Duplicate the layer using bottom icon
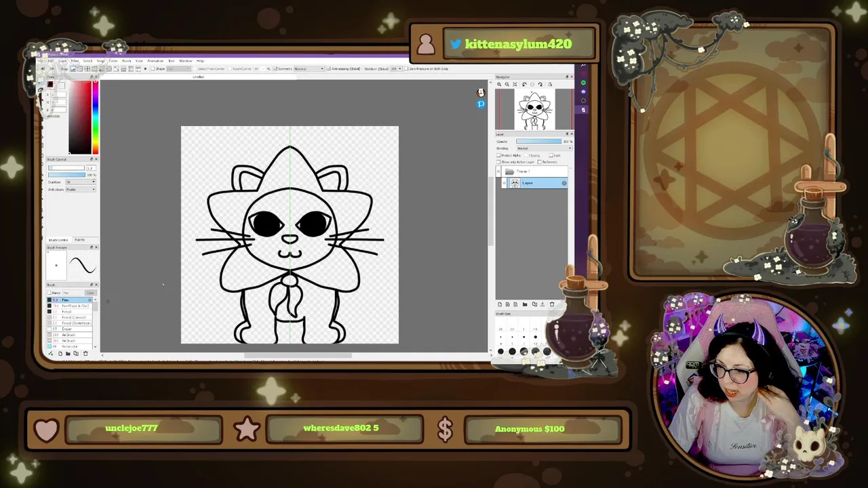 pos(534,304)
